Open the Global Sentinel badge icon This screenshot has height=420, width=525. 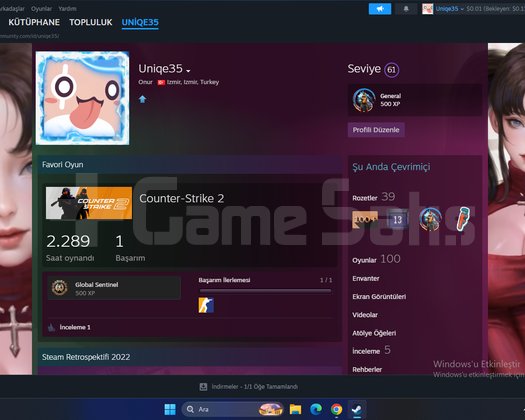click(60, 288)
